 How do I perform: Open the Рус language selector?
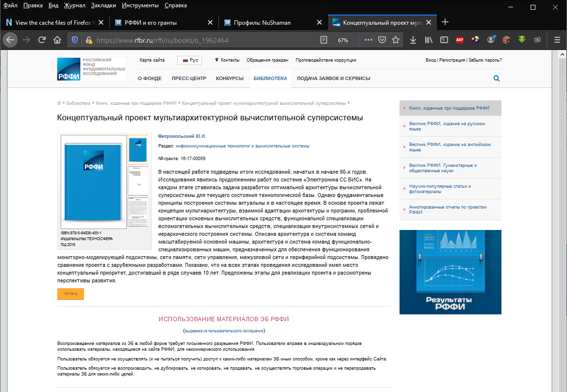(x=189, y=60)
